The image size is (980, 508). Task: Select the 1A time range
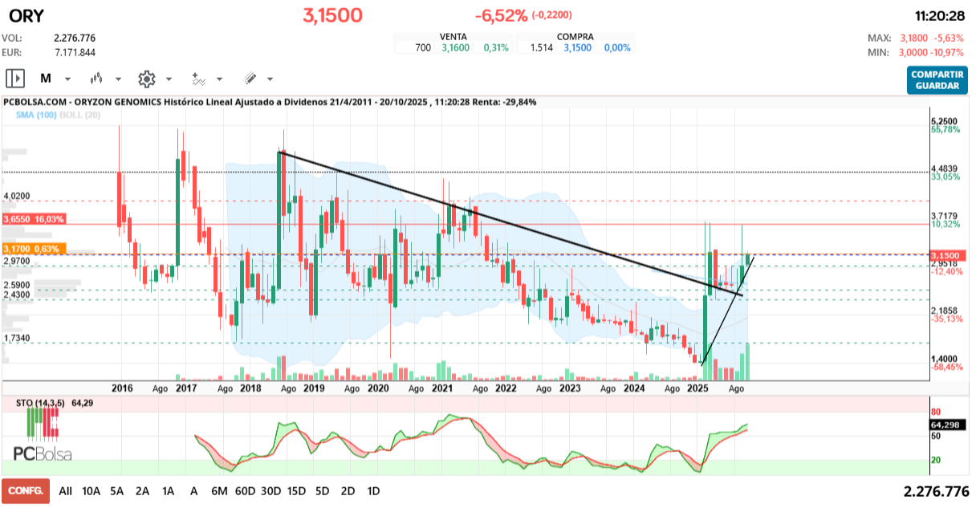(x=169, y=490)
